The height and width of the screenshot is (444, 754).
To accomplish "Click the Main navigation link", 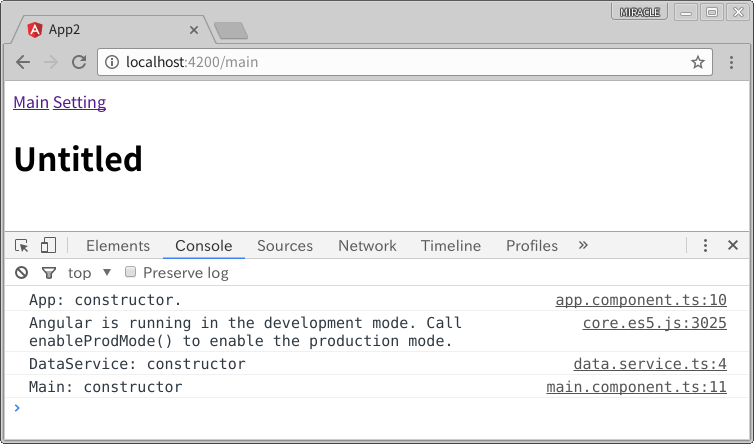I will click(31, 102).
